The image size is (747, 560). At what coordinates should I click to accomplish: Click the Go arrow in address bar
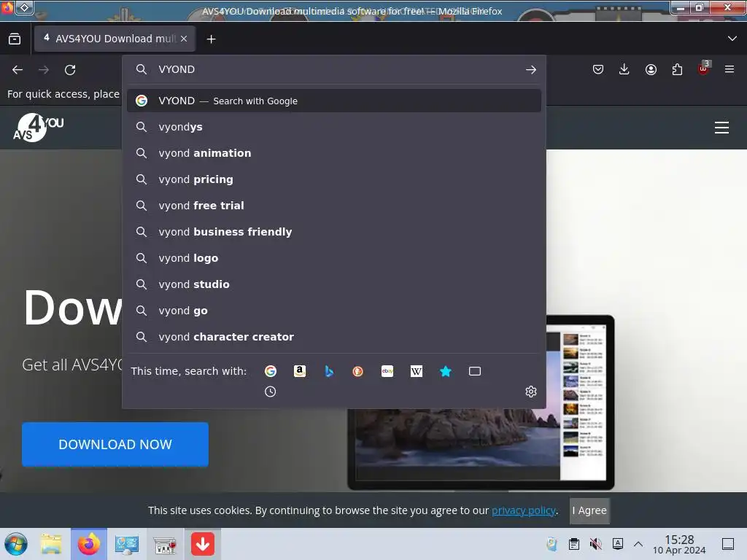coord(531,69)
